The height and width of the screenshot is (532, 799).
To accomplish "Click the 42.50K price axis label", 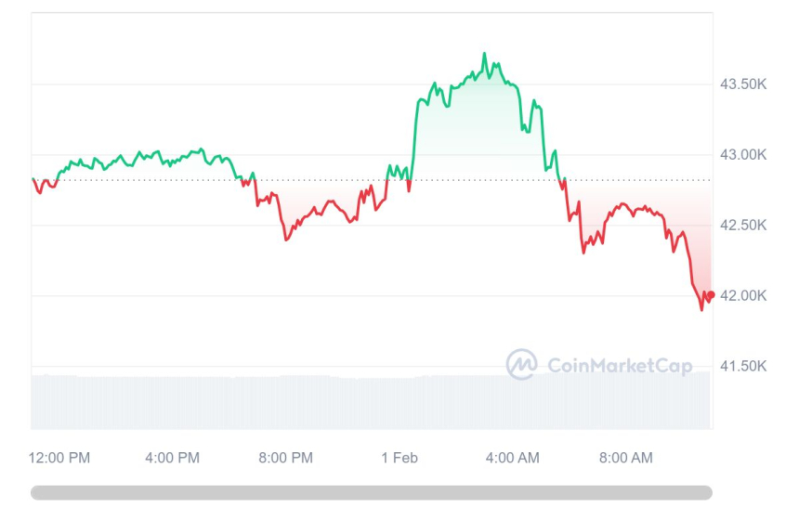I will [743, 226].
